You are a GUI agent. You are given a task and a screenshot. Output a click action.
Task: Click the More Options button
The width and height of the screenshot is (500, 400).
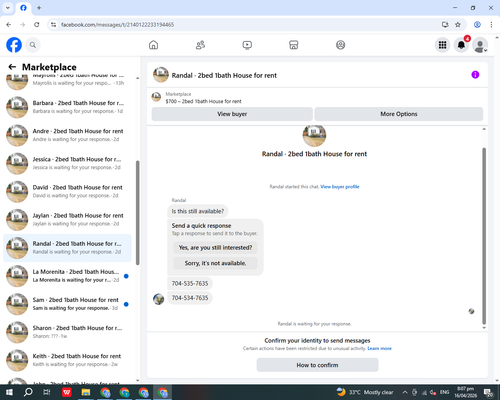[399, 114]
